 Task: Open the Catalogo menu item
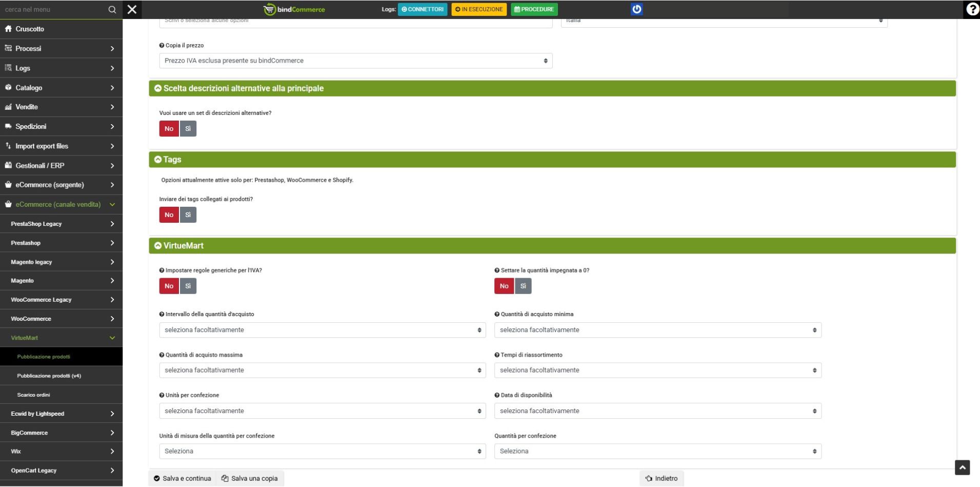coord(61,88)
